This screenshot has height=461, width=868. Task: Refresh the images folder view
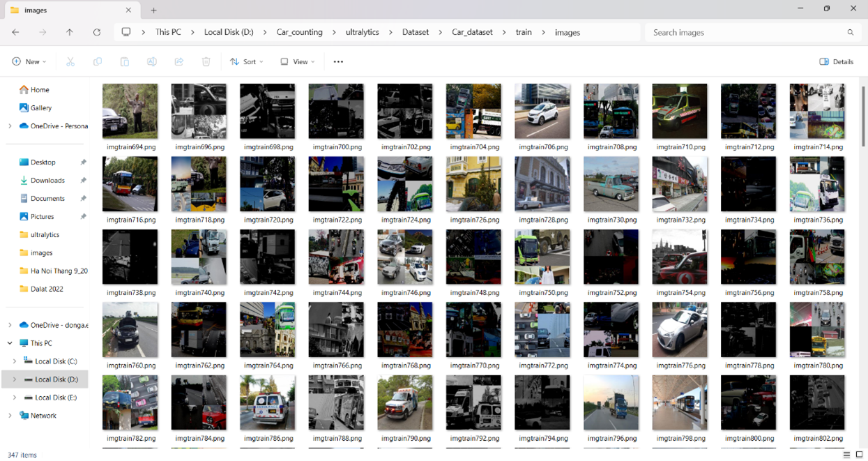(97, 32)
